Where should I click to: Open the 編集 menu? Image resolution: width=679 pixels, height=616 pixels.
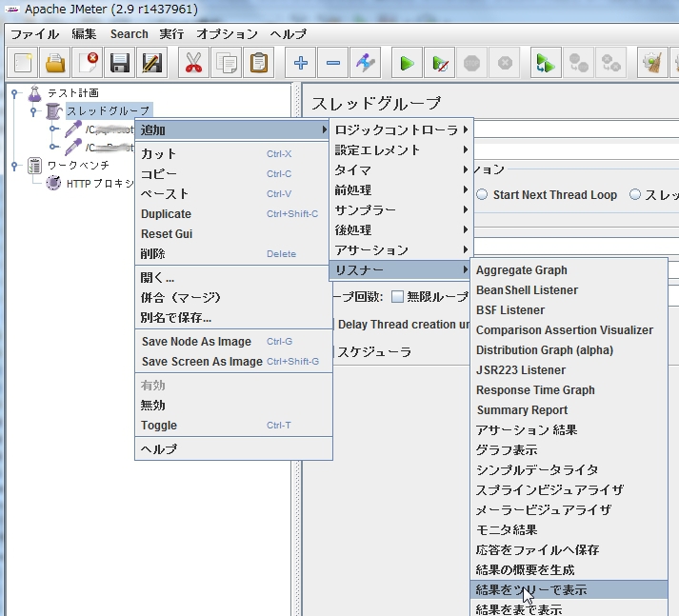84,33
